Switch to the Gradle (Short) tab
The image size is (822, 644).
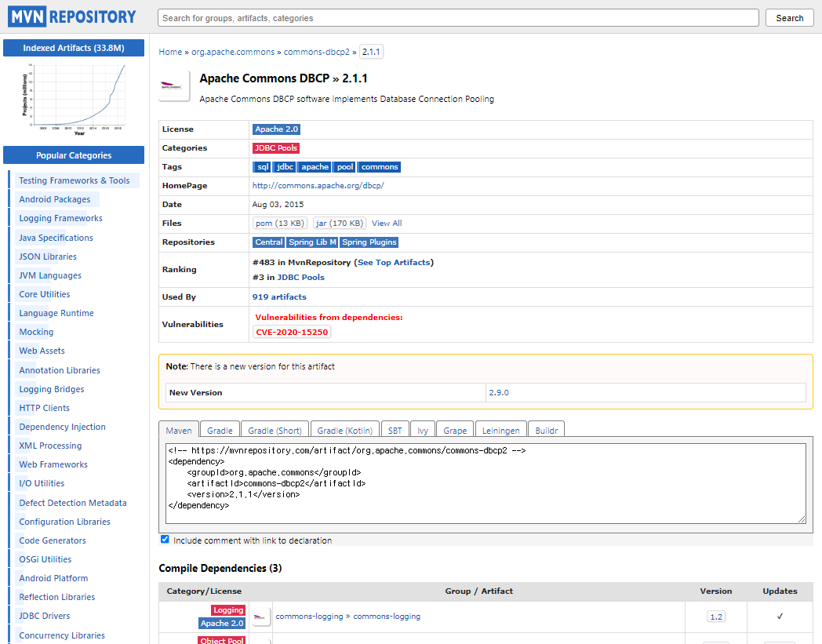click(x=275, y=430)
